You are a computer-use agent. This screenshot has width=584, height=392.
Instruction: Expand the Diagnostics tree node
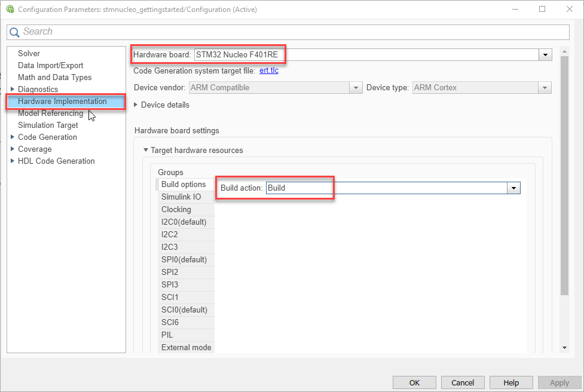[13, 89]
